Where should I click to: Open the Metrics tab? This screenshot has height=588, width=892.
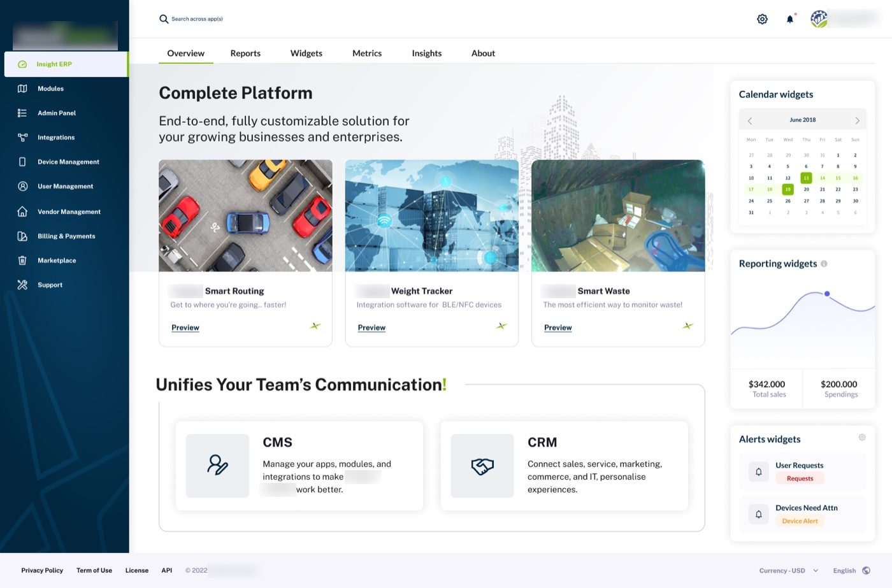tap(367, 54)
